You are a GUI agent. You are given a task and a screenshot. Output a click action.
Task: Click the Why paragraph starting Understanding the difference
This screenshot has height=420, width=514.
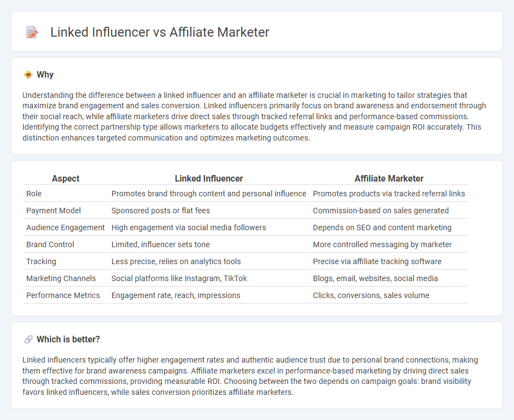click(x=254, y=116)
